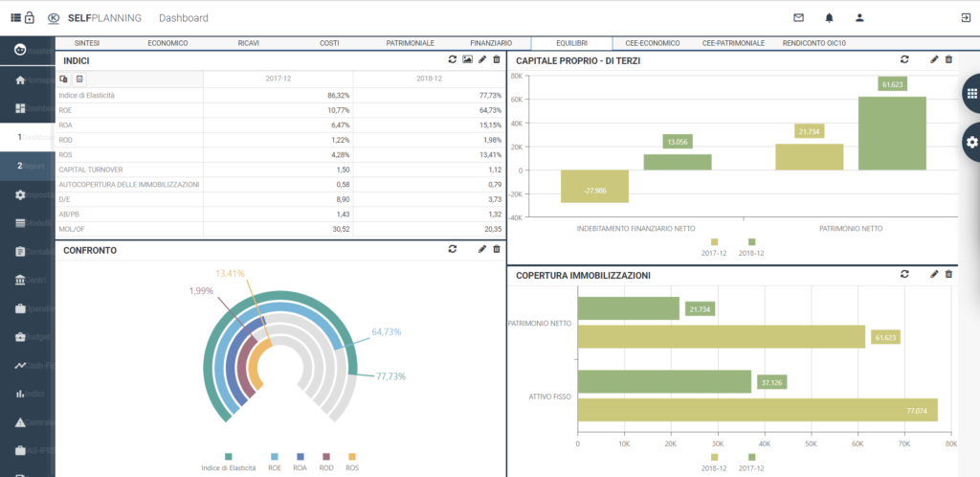This screenshot has width=980, height=477.
Task: Open the user profile icon
Action: tap(859, 17)
